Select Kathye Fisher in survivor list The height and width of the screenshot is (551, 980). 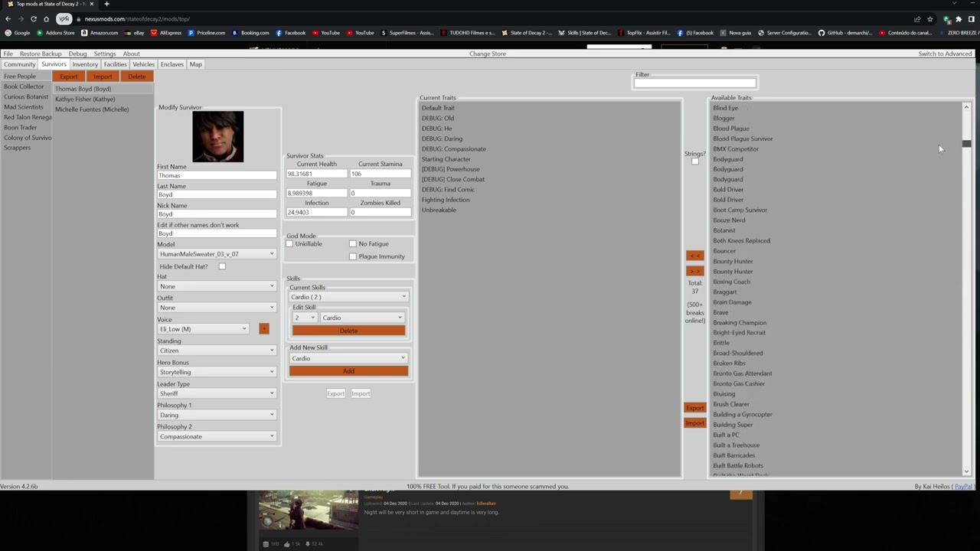[85, 99]
